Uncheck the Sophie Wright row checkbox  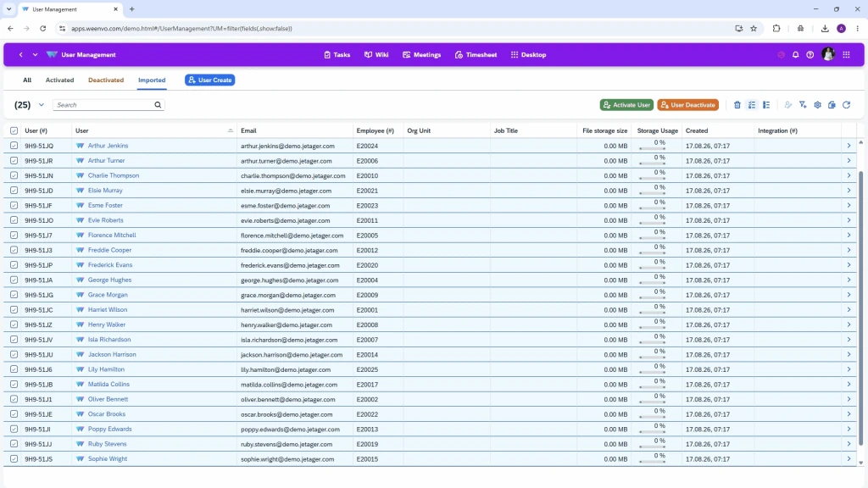click(x=14, y=458)
